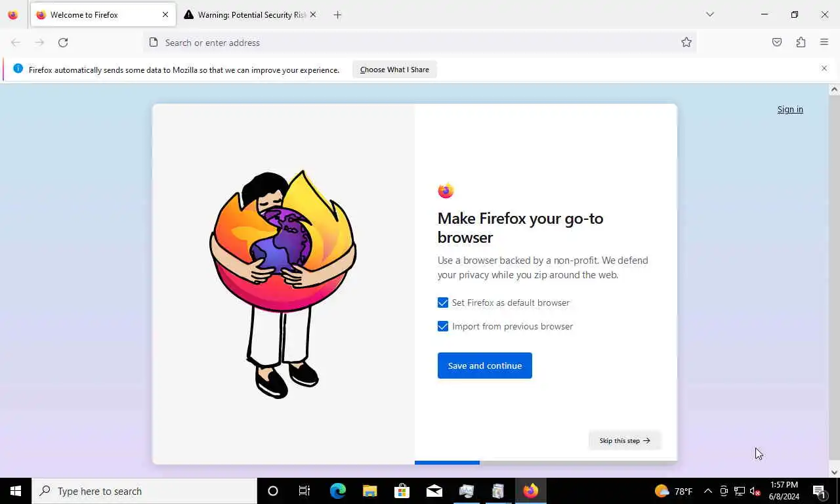Click Save and continue

tap(485, 366)
